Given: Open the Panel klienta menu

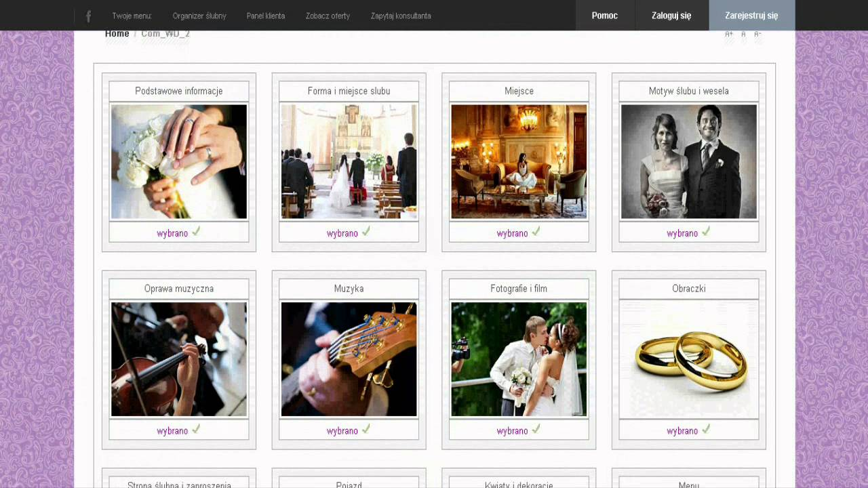Looking at the screenshot, I should tap(266, 16).
